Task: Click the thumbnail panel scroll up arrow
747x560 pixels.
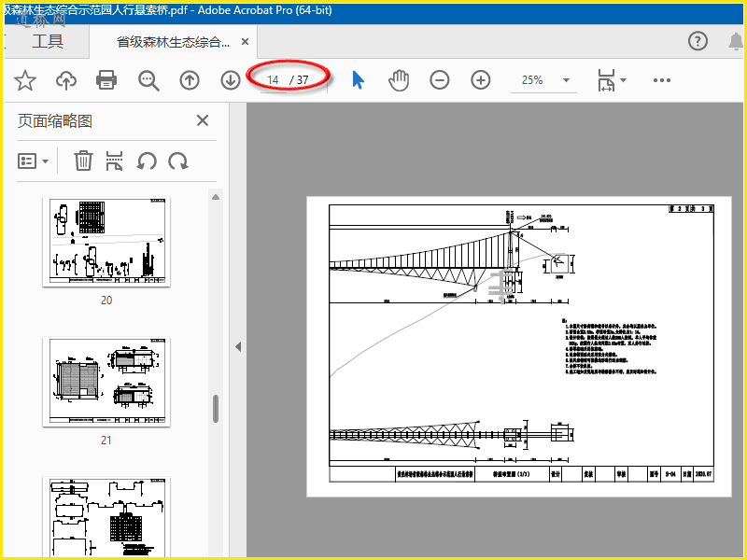Action: (216, 197)
